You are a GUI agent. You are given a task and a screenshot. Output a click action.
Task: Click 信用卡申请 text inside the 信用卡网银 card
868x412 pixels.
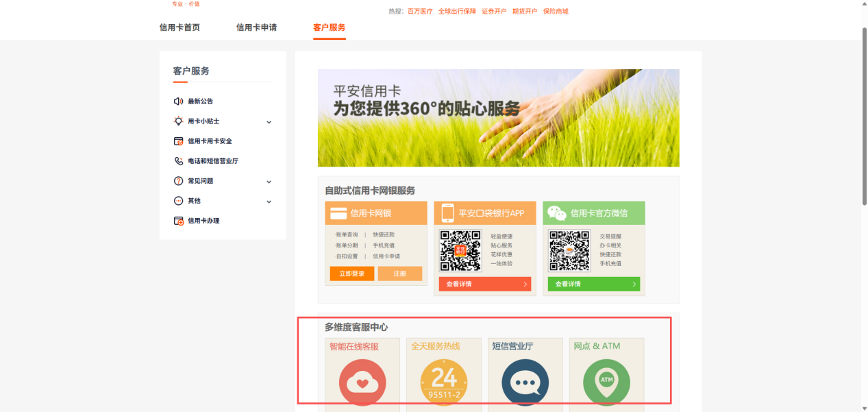(x=386, y=256)
